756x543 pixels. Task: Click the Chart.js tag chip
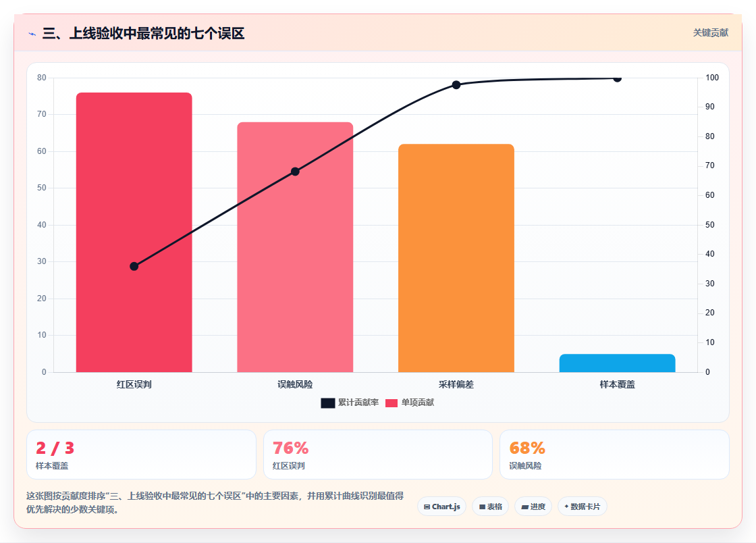441,507
